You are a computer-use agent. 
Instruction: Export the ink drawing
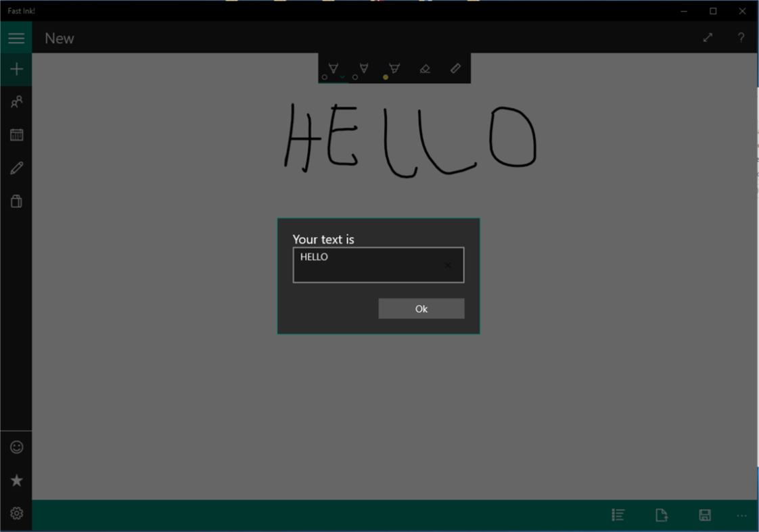[662, 514]
